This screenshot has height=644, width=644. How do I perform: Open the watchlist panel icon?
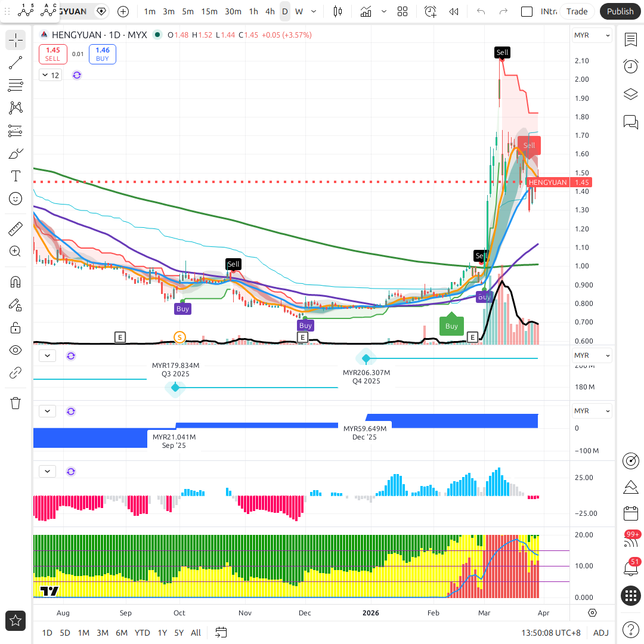630,39
